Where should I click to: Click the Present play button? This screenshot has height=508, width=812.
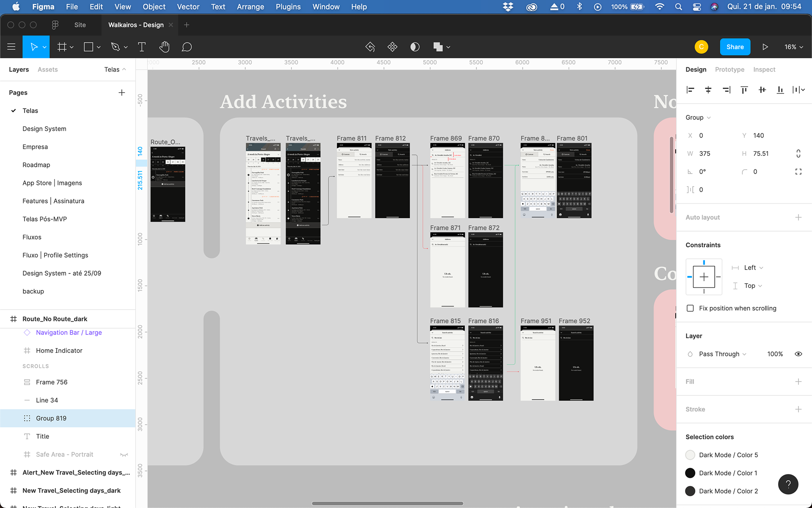point(765,47)
